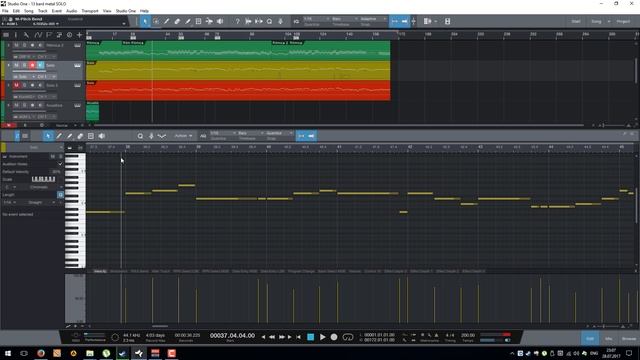Unmute the red third track
Viewport: 640px width, 360px height.
tap(16, 85)
